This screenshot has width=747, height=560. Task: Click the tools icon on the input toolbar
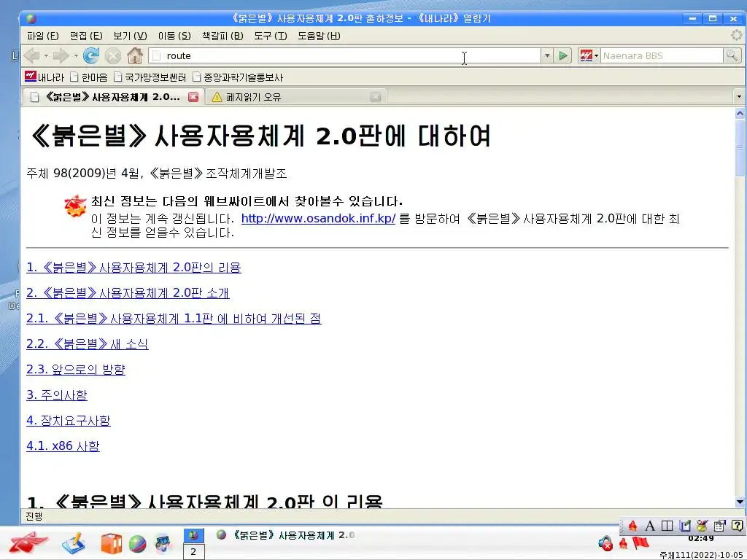point(702,526)
